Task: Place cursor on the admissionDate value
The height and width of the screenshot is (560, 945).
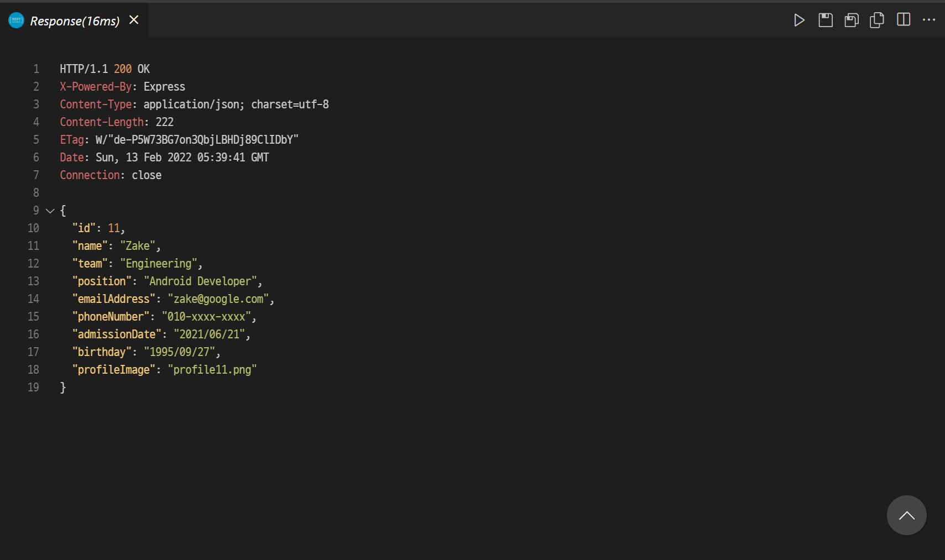Action: (x=209, y=334)
